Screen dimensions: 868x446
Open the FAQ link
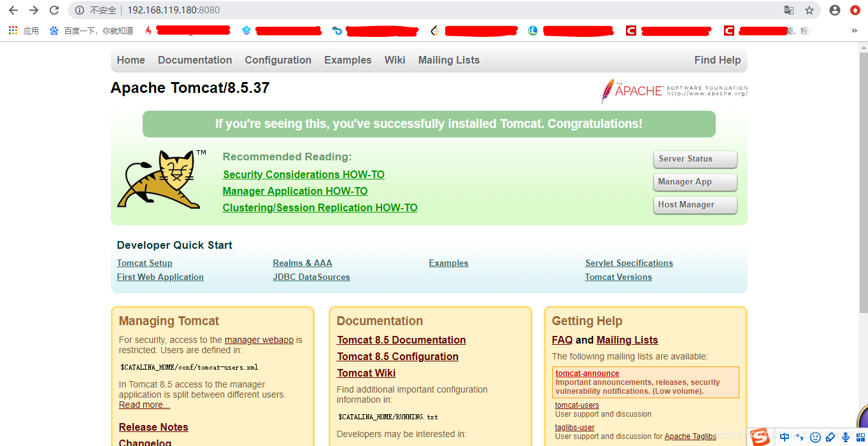coord(562,340)
